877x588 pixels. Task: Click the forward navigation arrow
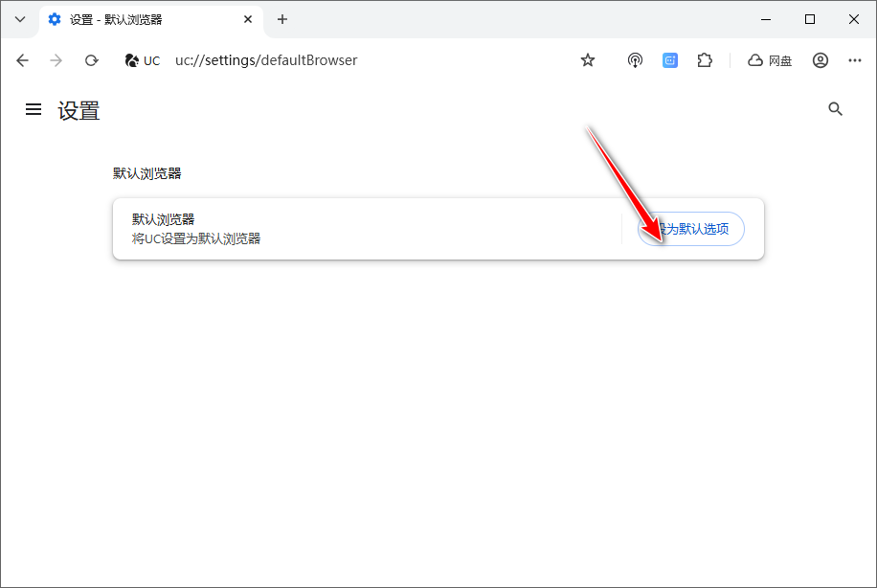tap(56, 60)
